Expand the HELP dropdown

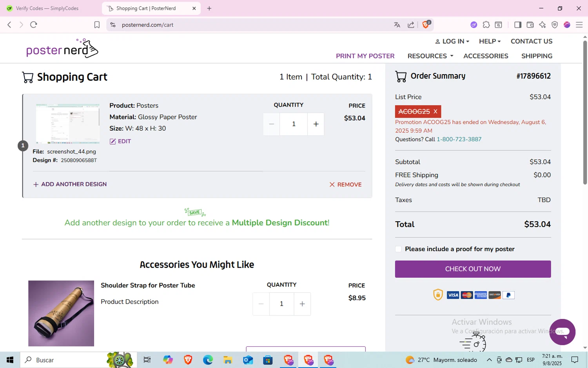click(490, 41)
